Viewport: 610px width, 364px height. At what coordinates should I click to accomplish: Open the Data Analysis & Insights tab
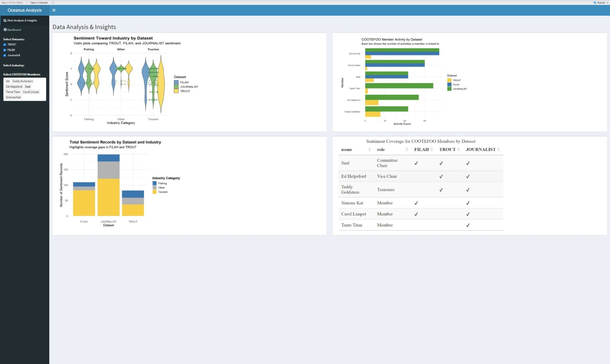coord(22,21)
